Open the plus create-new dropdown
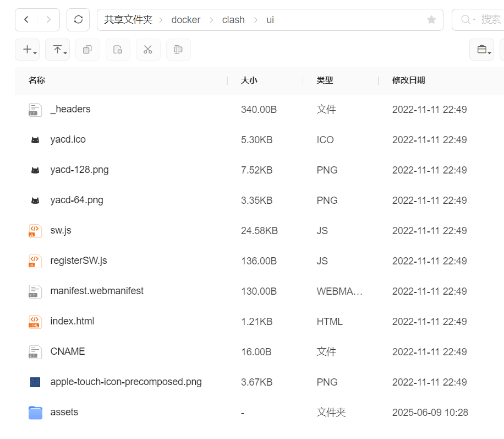 [x=28, y=50]
